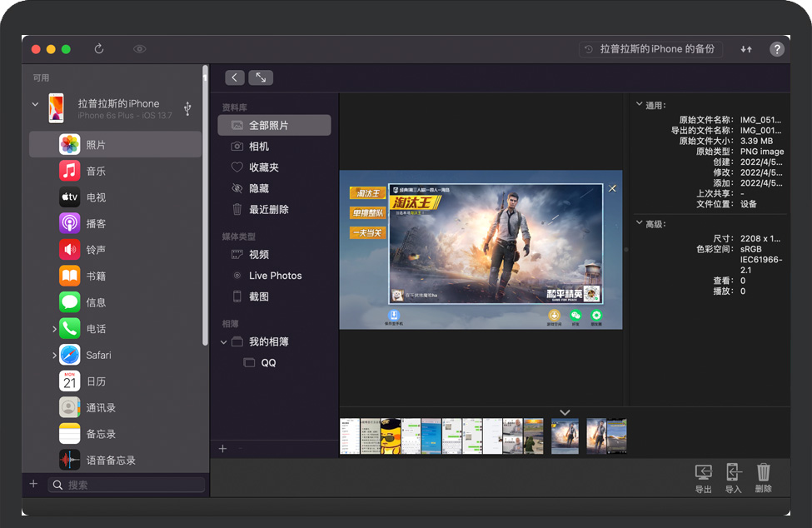The image size is (812, 528).
Task: Collapse the 通用 info section
Action: pos(639,105)
